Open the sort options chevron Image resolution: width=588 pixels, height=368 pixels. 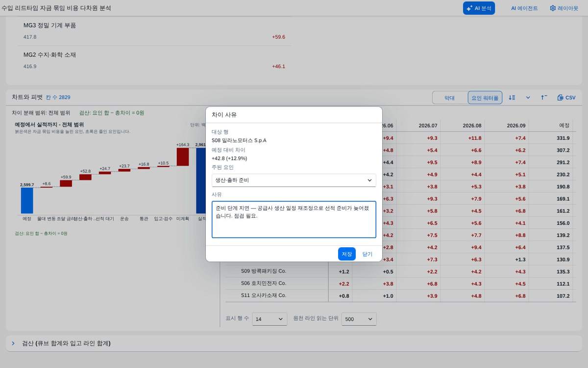point(528,98)
